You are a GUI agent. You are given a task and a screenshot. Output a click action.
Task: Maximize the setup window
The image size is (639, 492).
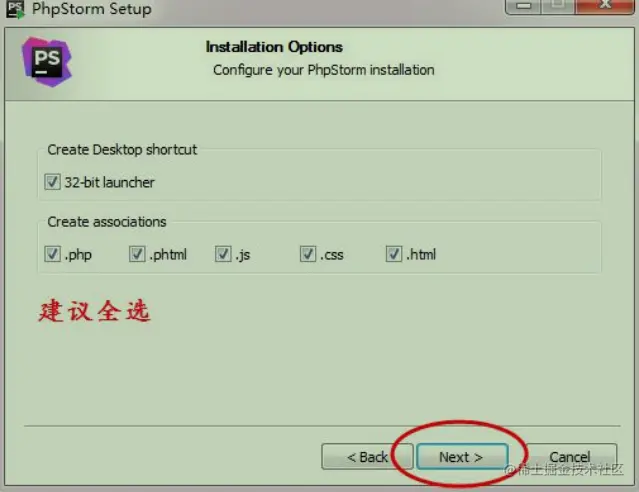coord(558,6)
